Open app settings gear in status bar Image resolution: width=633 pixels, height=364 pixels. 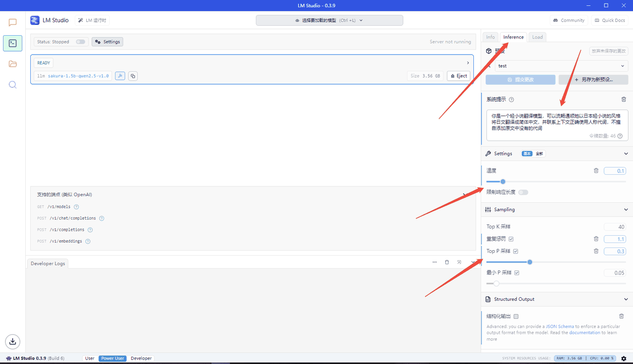click(x=624, y=359)
